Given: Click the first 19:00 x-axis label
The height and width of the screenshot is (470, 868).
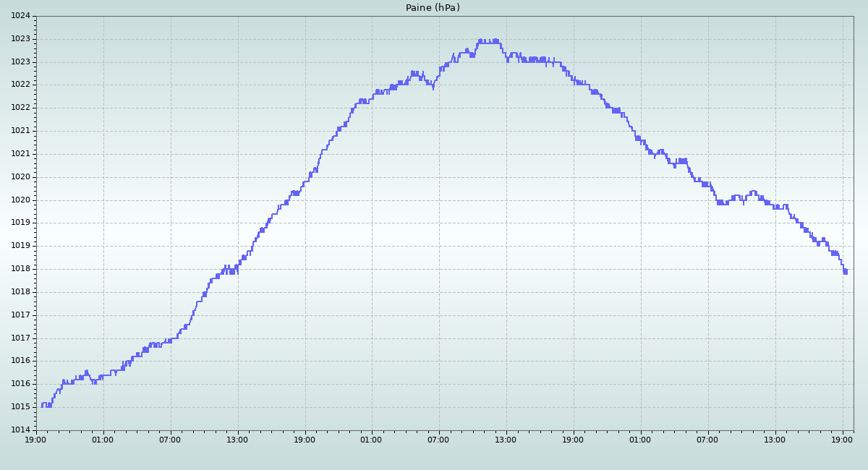Looking at the screenshot, I should click(36, 439).
